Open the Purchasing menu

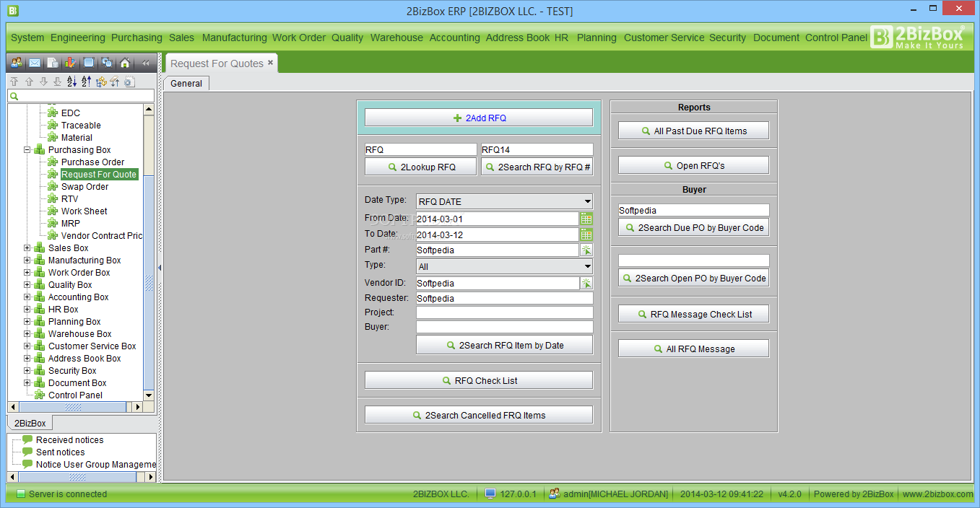coord(136,38)
